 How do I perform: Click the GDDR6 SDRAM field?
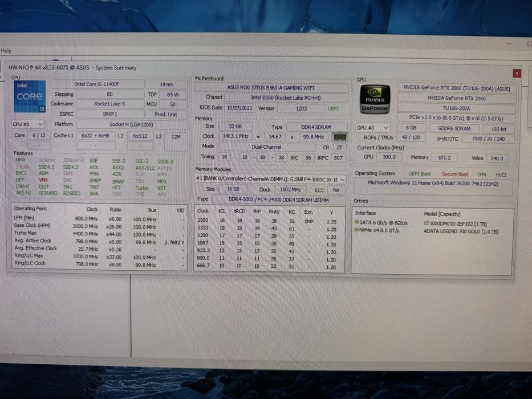pos(454,129)
